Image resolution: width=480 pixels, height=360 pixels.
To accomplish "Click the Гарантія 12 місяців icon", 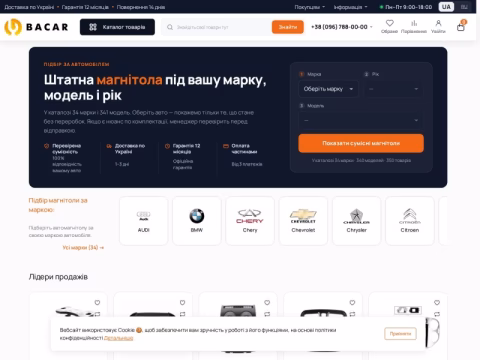I will click(167, 146).
